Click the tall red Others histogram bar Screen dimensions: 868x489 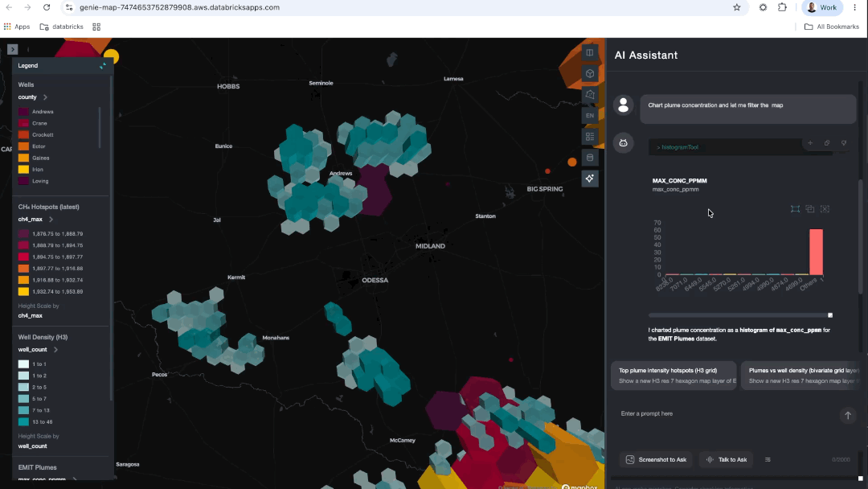coord(816,252)
